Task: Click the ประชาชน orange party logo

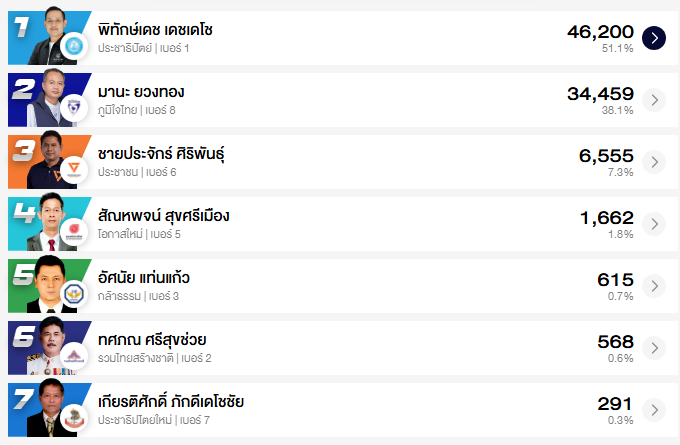Action: point(74,170)
